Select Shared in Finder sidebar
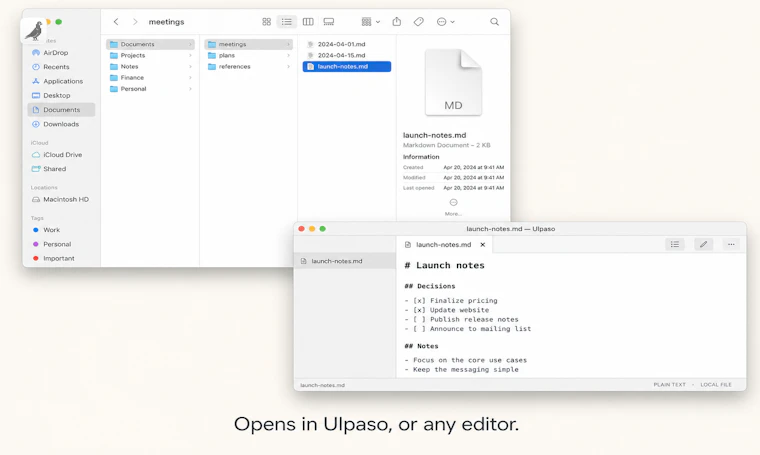Screen dimensions: 760x455 click(61, 169)
